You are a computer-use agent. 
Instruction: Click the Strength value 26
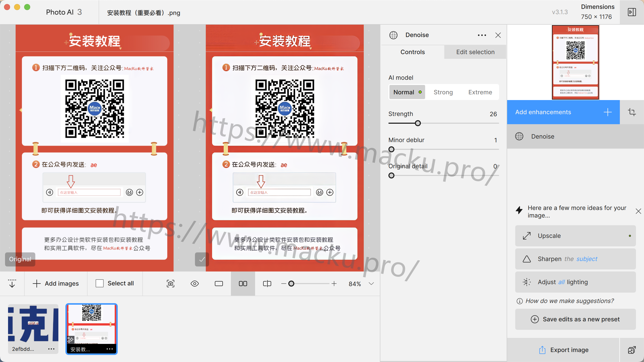click(493, 114)
